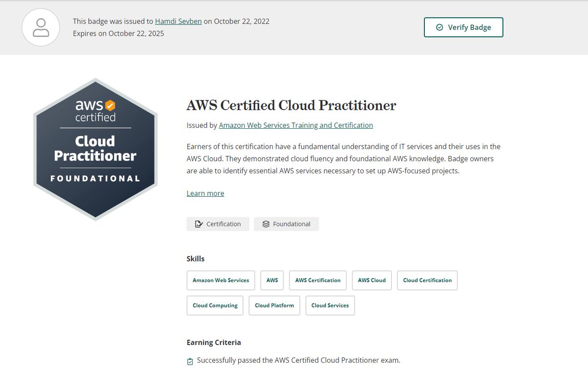Open the Cloud Computing skill tag

215,305
